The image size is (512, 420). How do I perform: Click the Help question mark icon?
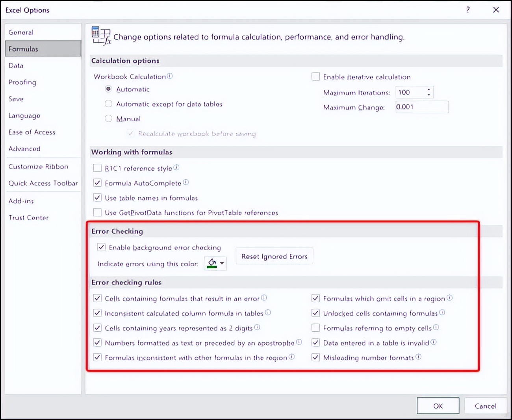click(468, 10)
